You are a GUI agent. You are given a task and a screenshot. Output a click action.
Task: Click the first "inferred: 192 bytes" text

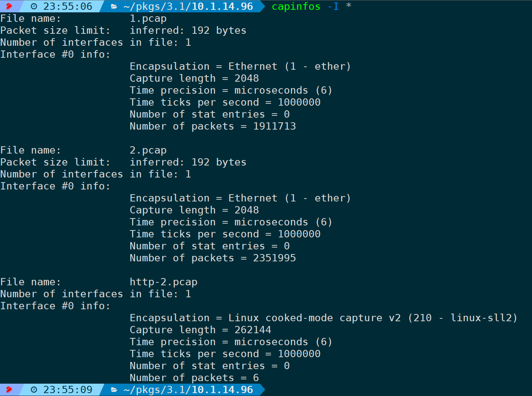[x=188, y=30]
